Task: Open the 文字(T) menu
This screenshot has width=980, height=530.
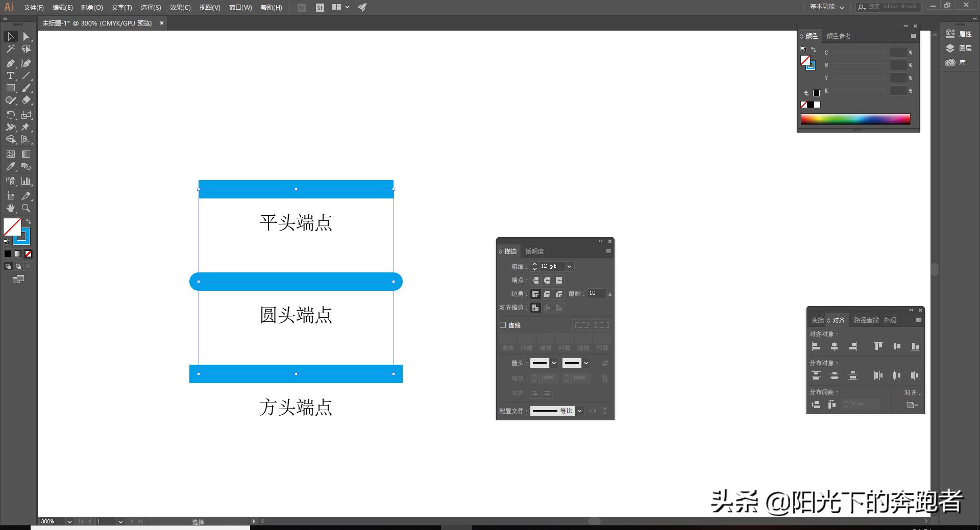Action: click(121, 8)
